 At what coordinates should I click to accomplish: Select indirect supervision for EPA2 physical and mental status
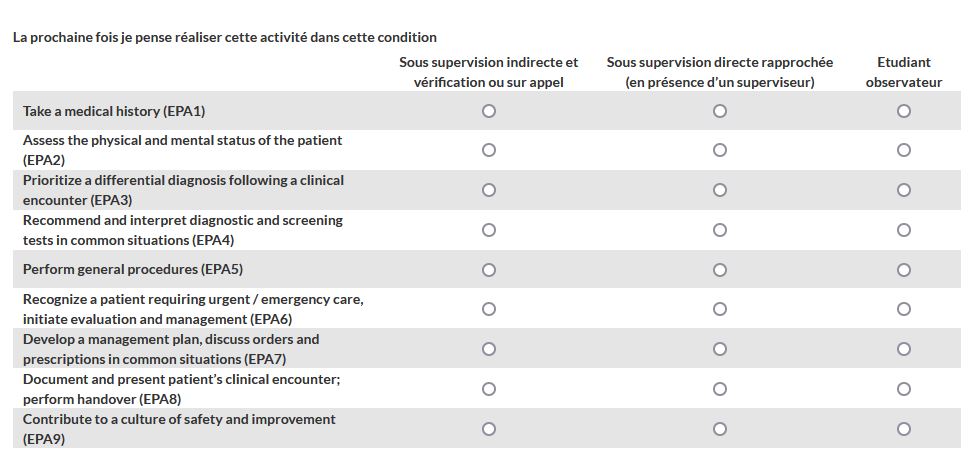tap(489, 150)
